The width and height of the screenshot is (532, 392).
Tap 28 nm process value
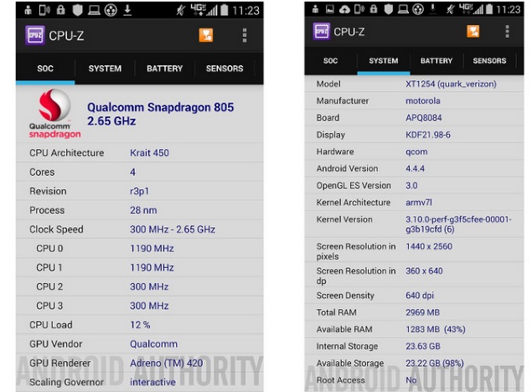point(143,210)
